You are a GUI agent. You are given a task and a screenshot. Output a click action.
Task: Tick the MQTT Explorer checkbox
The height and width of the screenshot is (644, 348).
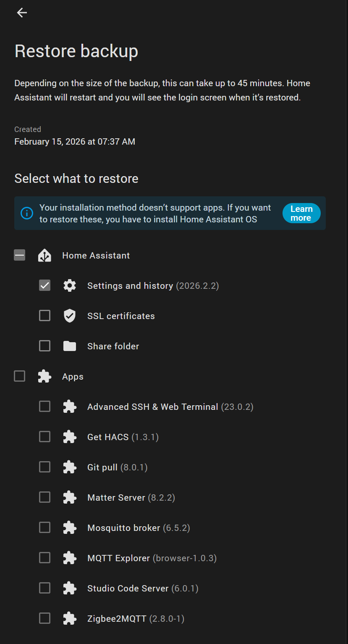[x=45, y=558]
